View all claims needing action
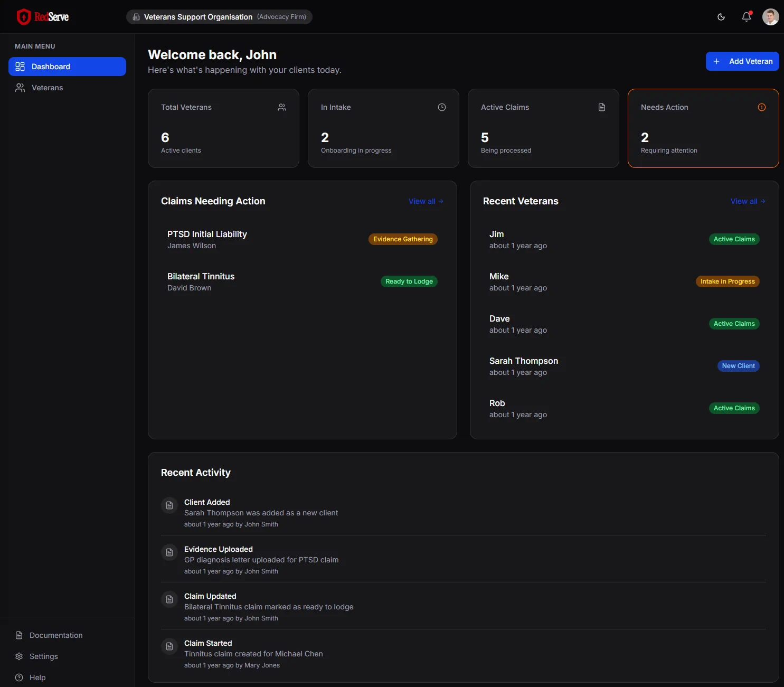This screenshot has height=687, width=784. click(426, 201)
